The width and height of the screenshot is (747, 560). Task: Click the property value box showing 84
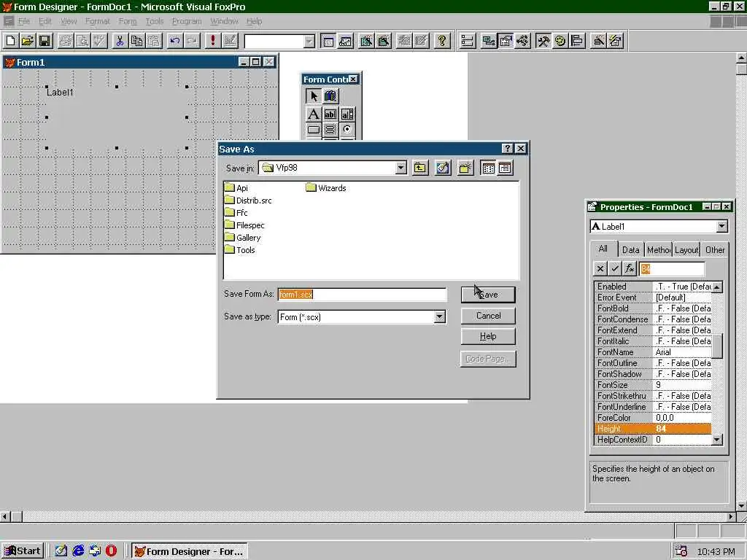(x=672, y=269)
